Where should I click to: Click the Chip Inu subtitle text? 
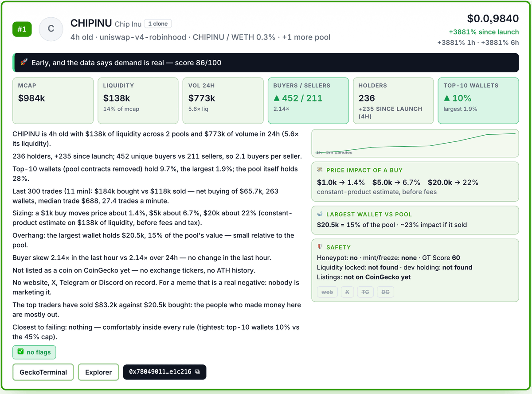[x=128, y=24]
